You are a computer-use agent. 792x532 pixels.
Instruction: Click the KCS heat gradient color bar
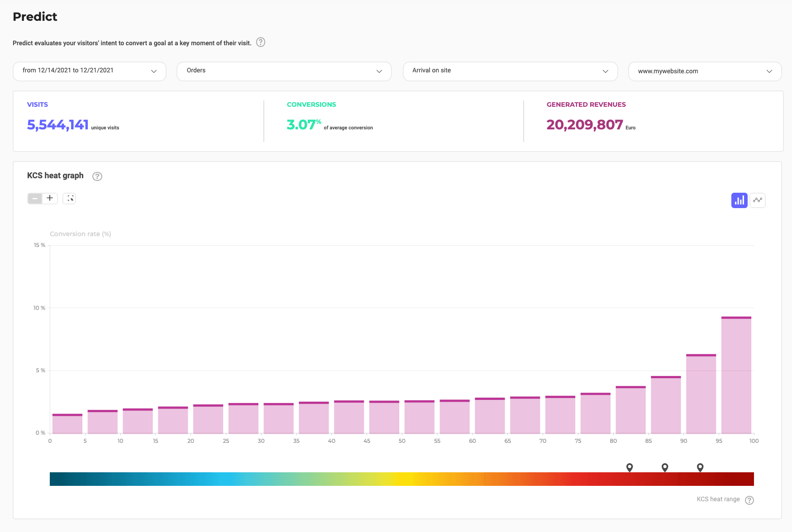point(401,479)
